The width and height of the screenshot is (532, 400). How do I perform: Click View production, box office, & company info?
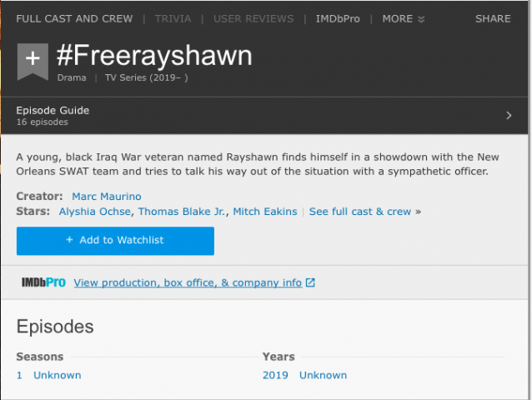188,282
